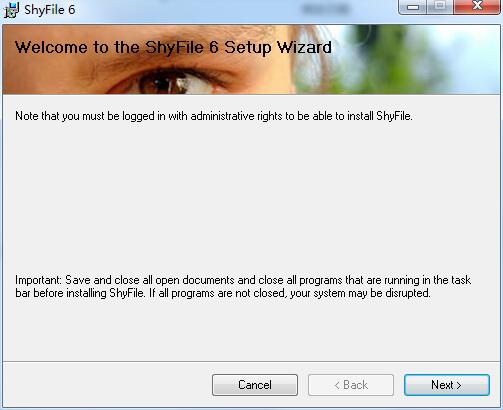Click the eye in the banner photo
The height and width of the screenshot is (410, 503).
coord(176,82)
